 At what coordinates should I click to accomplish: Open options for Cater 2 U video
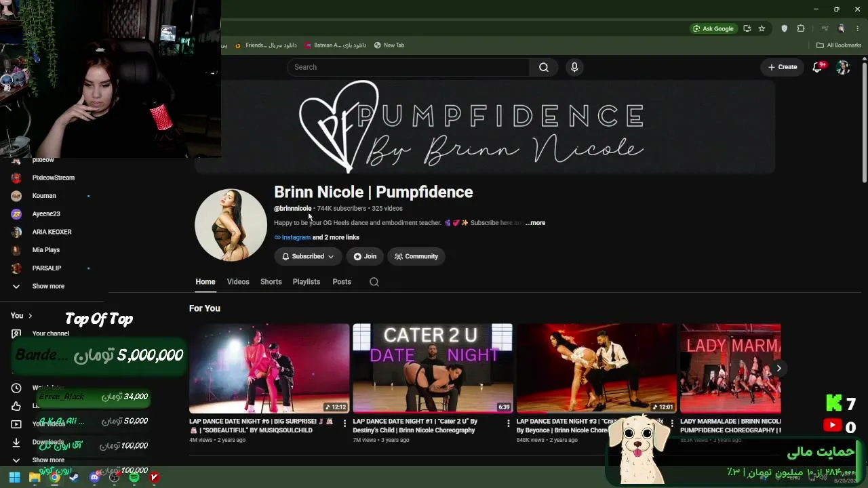click(x=508, y=423)
